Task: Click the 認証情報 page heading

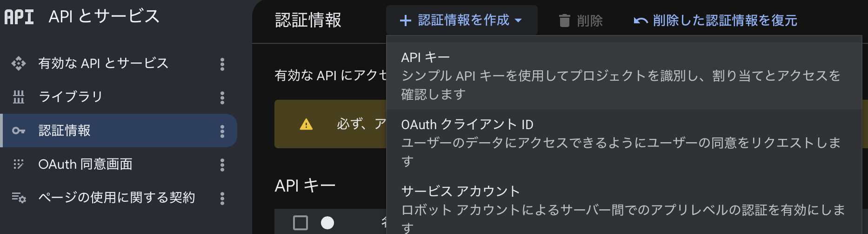Action: click(308, 20)
